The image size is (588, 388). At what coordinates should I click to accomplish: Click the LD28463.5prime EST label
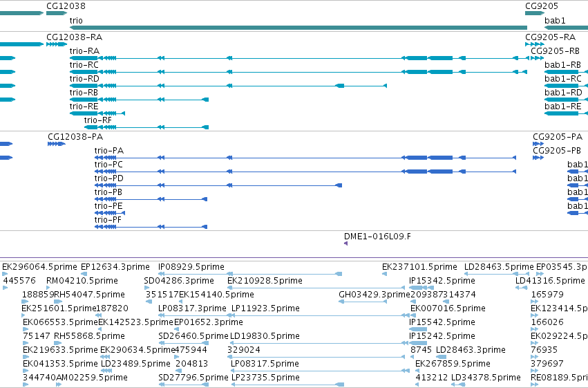pos(499,267)
